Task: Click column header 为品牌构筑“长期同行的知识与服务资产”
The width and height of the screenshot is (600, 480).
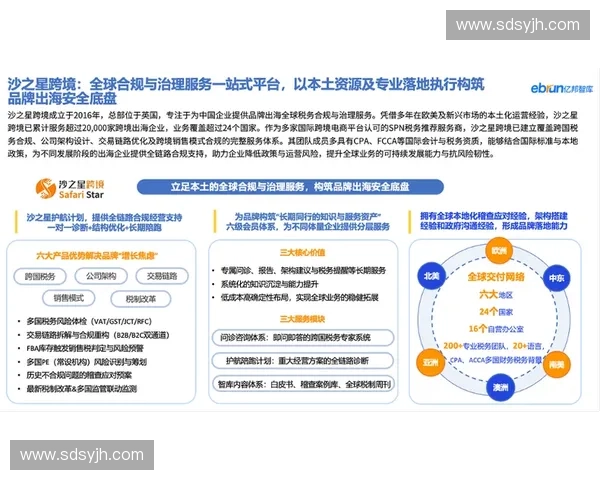Action: [x=308, y=222]
